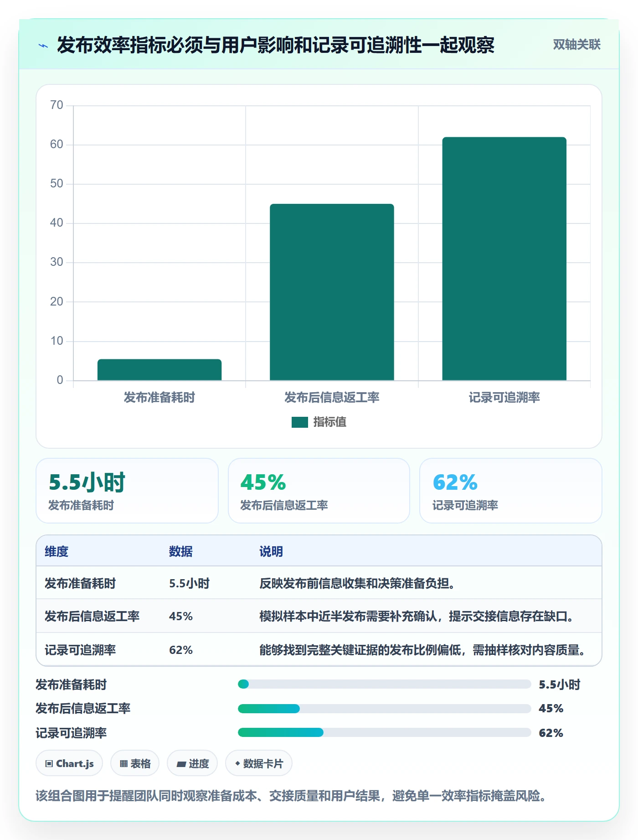Select the 记录可追溯率 table row name
Viewport: 638px width, 840px height.
point(80,650)
